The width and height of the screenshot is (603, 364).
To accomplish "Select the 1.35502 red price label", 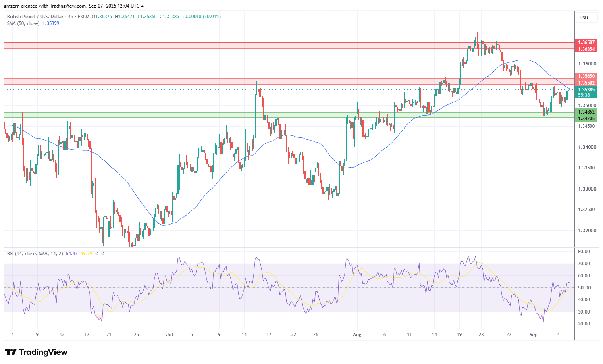I will 586,83.
